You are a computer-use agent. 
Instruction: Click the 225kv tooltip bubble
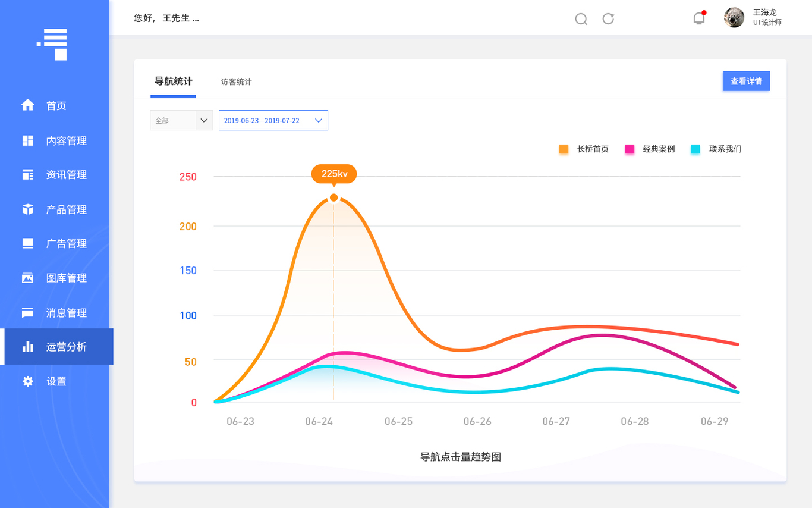pos(334,174)
